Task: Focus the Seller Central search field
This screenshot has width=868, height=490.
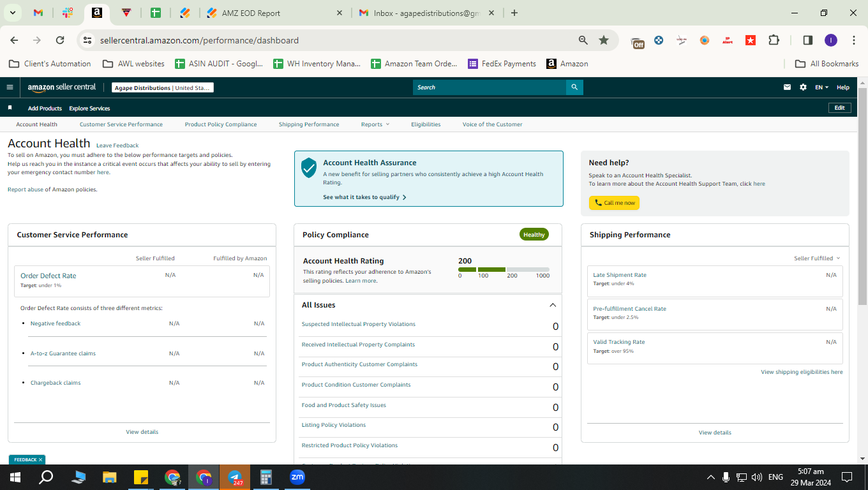Action: tap(490, 87)
